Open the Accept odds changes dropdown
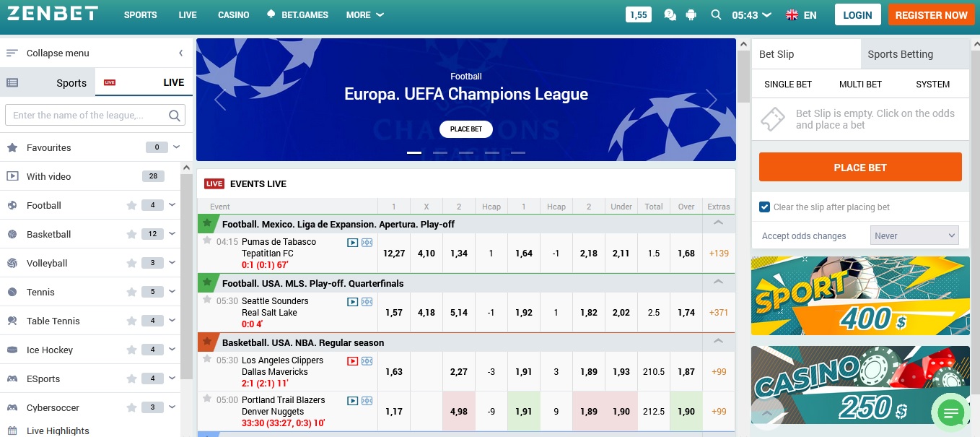The image size is (980, 437). pyautogui.click(x=914, y=235)
